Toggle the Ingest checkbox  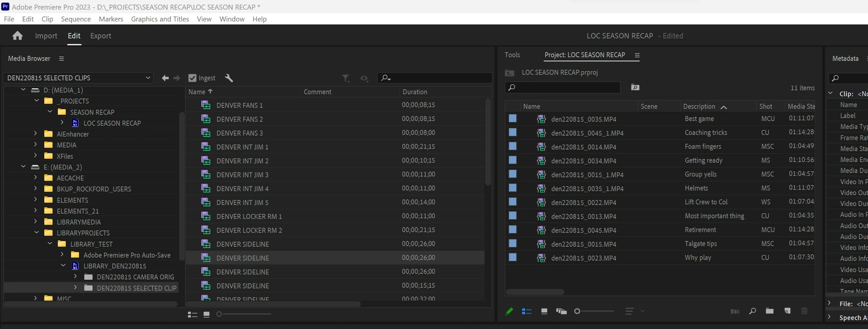tap(192, 78)
